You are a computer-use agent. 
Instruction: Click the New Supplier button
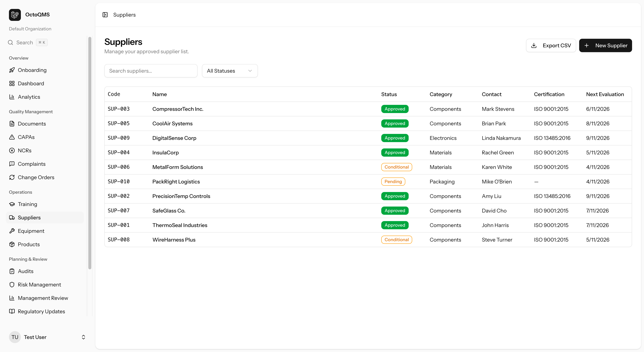(x=605, y=45)
